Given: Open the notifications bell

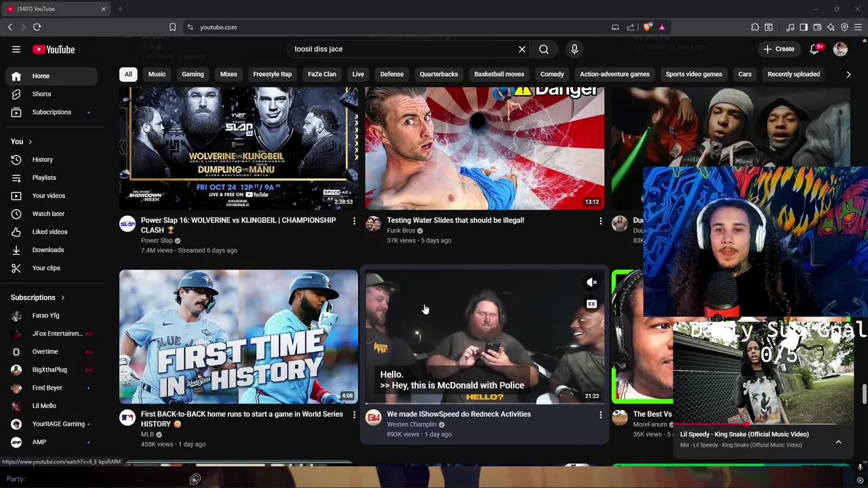Looking at the screenshot, I should coord(816,49).
